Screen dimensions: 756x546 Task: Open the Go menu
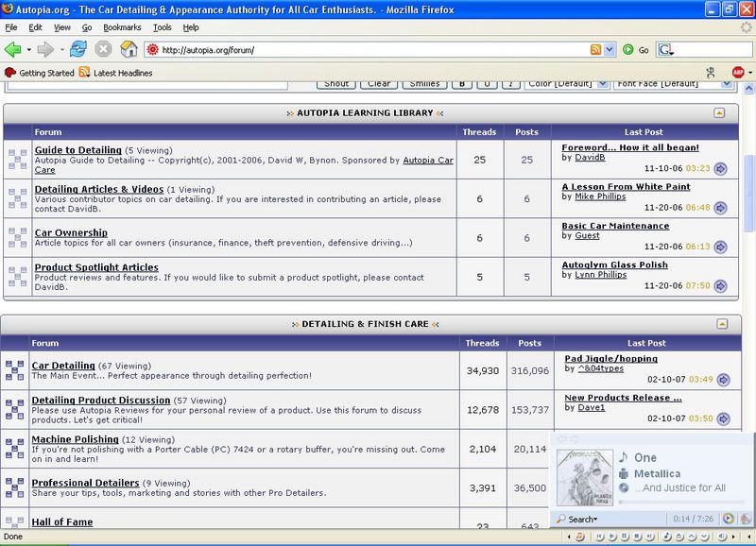(87, 27)
